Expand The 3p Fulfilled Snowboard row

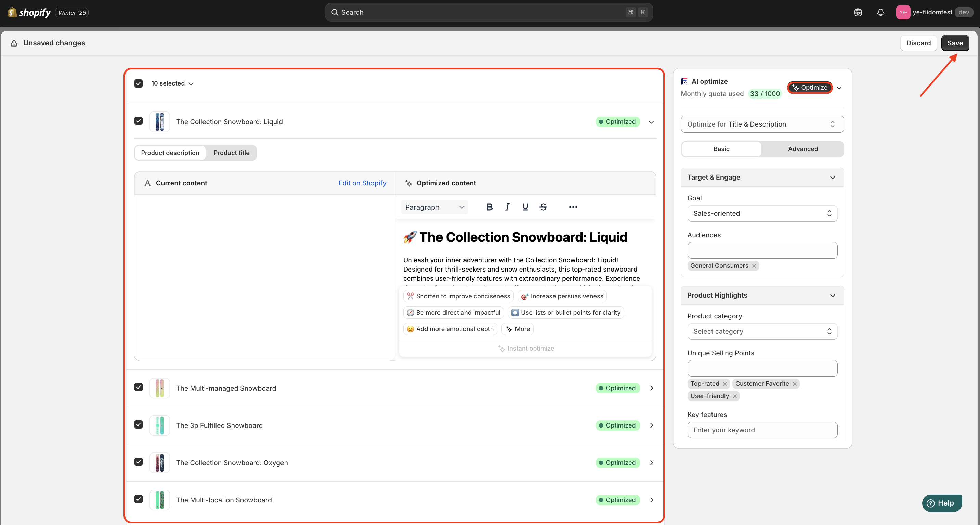tap(651, 425)
